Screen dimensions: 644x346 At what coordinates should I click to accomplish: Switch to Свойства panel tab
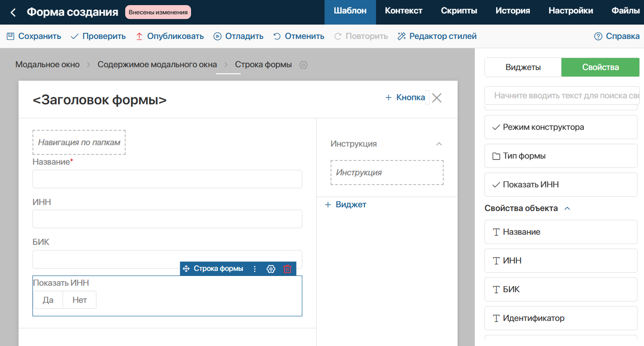pyautogui.click(x=600, y=67)
